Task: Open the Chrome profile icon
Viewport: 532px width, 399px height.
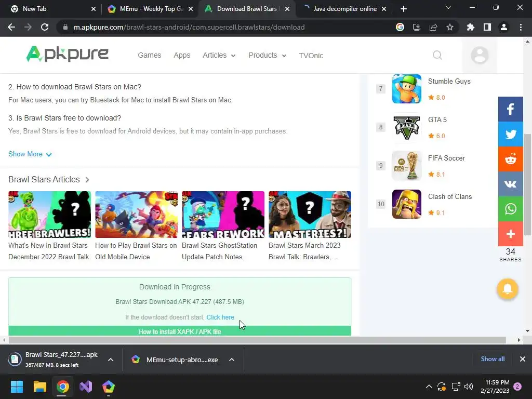Action: tap(504, 27)
